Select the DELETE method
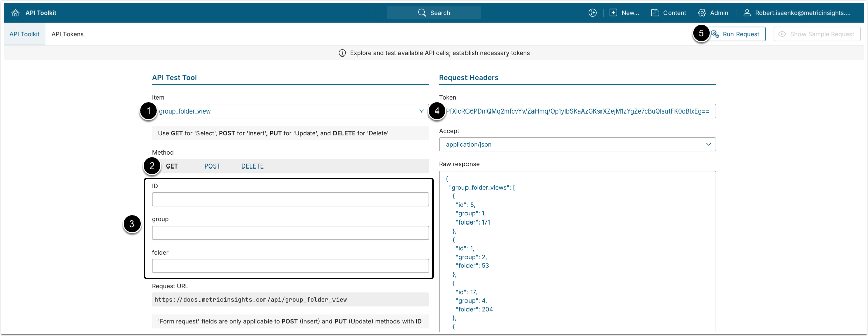868x336 pixels. pyautogui.click(x=252, y=166)
